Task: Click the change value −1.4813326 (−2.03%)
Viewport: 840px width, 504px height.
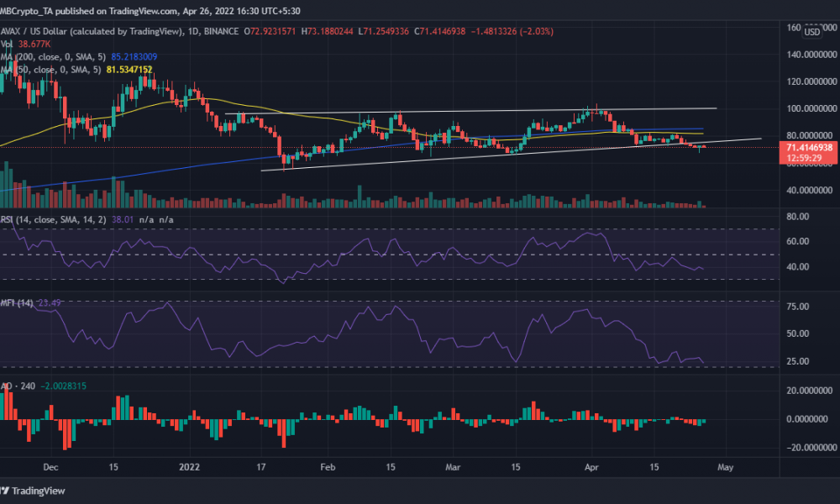Action: [x=512, y=32]
